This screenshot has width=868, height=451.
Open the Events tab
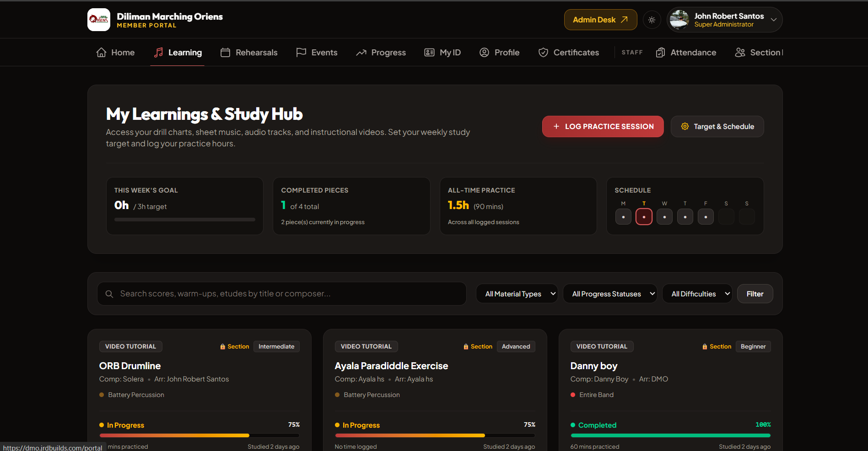click(x=317, y=52)
